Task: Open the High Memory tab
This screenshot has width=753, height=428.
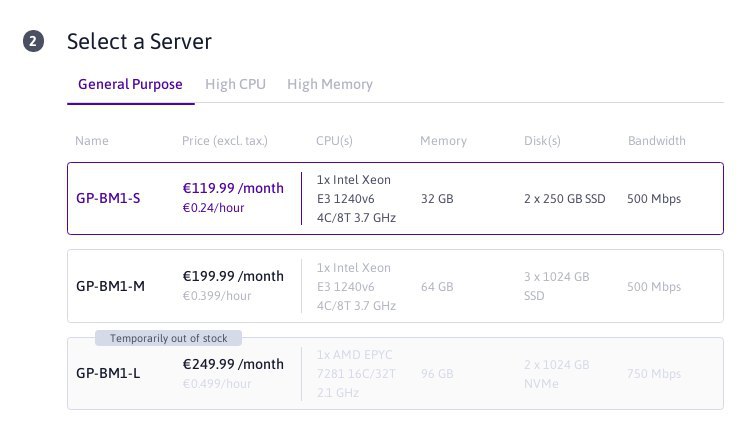Action: (x=330, y=85)
